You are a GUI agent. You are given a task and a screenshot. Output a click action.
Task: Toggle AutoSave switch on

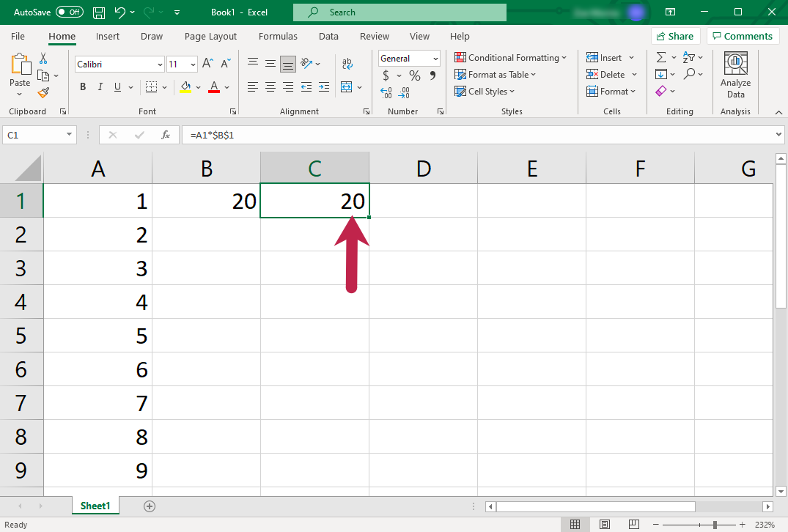(70, 12)
